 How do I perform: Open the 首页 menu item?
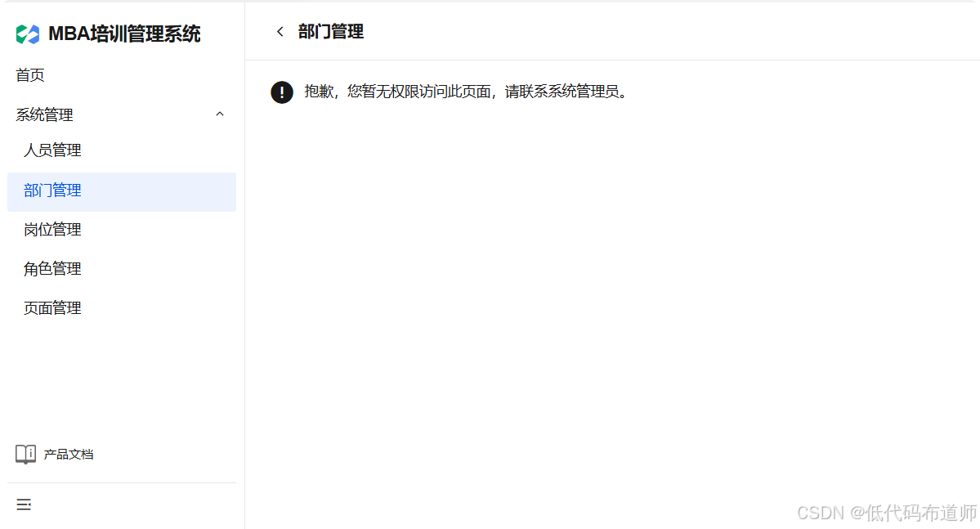[x=30, y=75]
